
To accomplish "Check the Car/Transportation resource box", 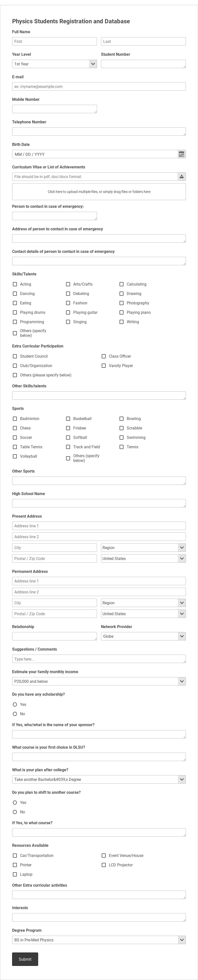I will (15, 856).
